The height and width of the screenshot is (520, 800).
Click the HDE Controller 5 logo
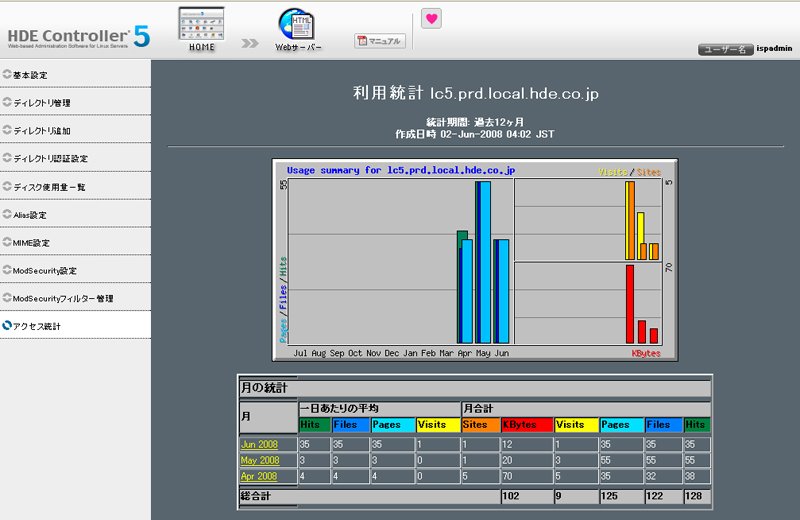tap(79, 36)
